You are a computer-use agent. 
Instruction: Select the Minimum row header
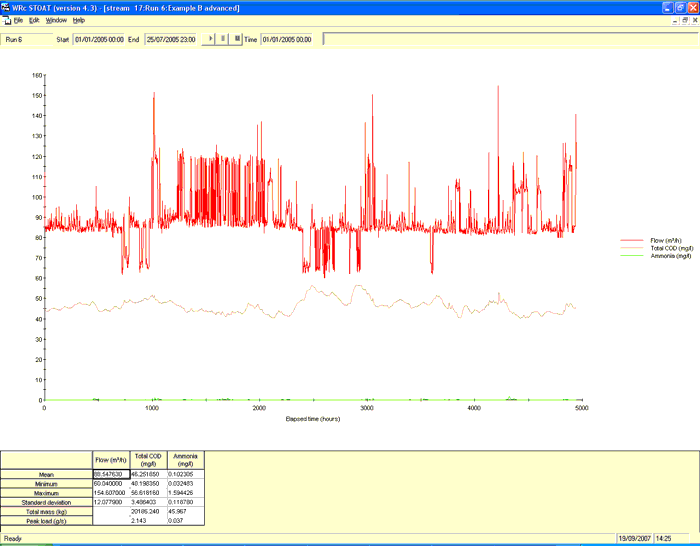tap(46, 483)
